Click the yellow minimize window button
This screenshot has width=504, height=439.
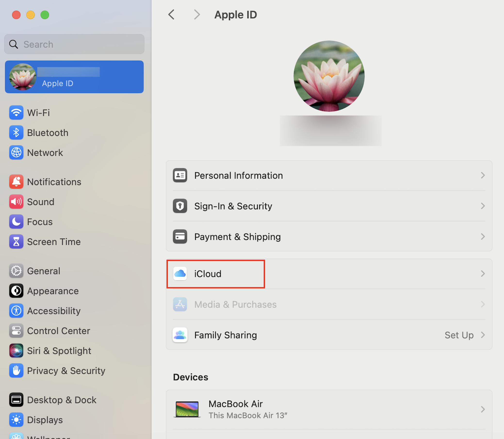[31, 15]
